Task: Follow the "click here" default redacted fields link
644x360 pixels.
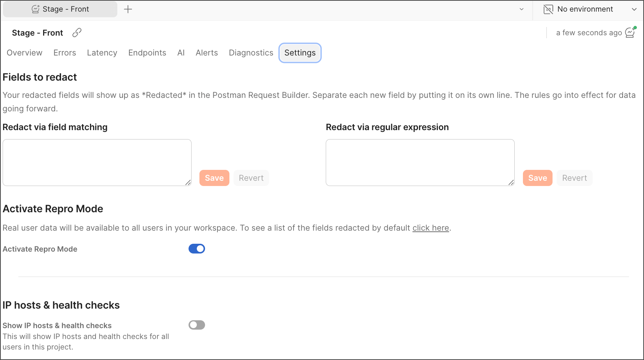Action: pyautogui.click(x=431, y=228)
